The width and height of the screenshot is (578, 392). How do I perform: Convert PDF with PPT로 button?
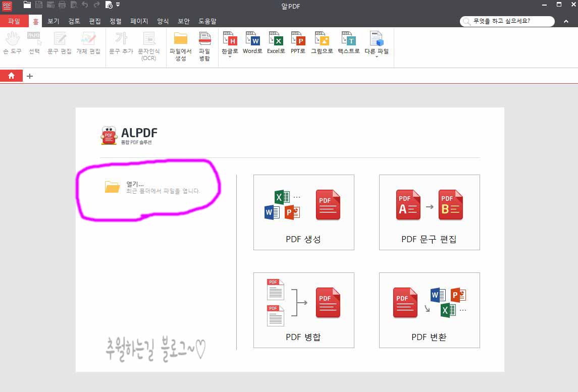point(298,43)
